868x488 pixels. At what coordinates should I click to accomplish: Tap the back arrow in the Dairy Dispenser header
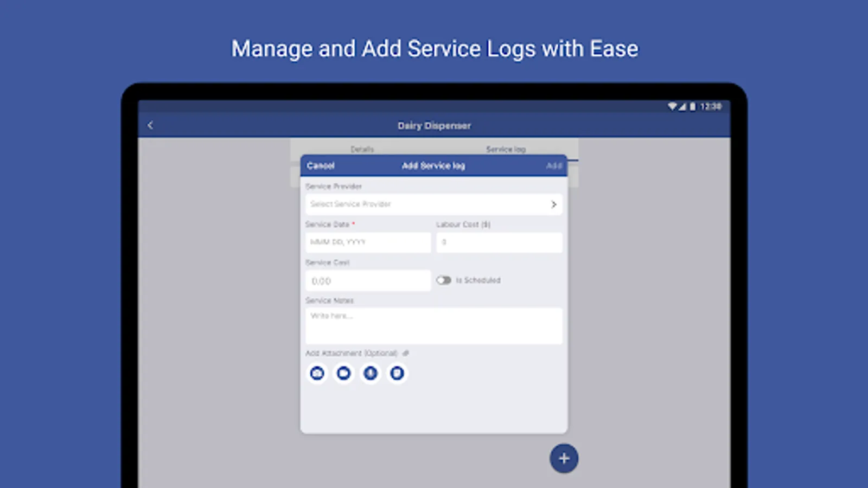pos(150,125)
